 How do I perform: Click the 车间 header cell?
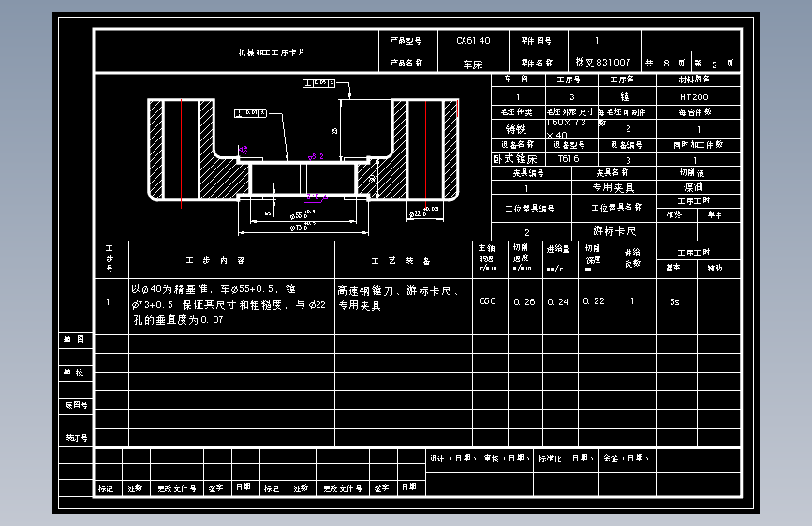click(516, 80)
